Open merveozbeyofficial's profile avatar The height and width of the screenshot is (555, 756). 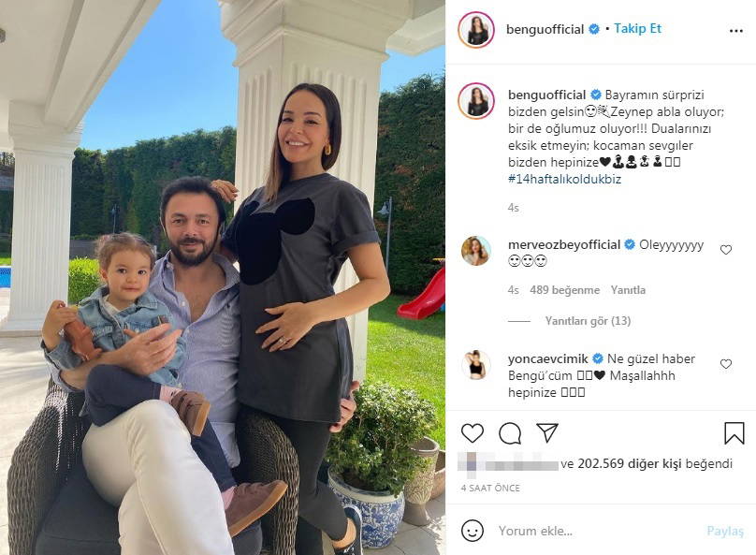(476, 251)
